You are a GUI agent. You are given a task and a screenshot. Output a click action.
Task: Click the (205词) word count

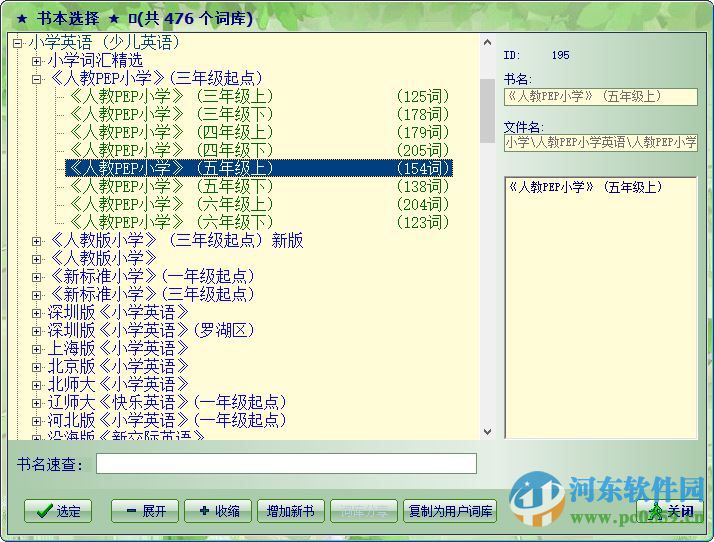click(423, 150)
